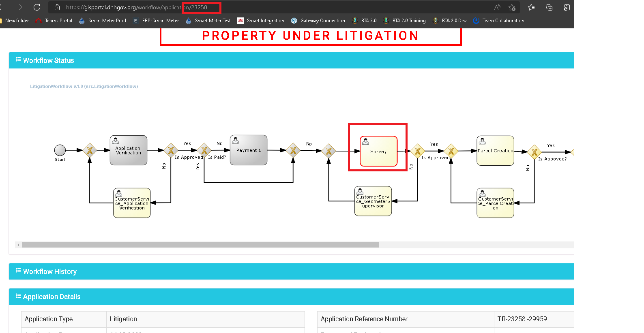Open the RTA 2.0 Dev bookmark
644x333 pixels.
(449, 21)
